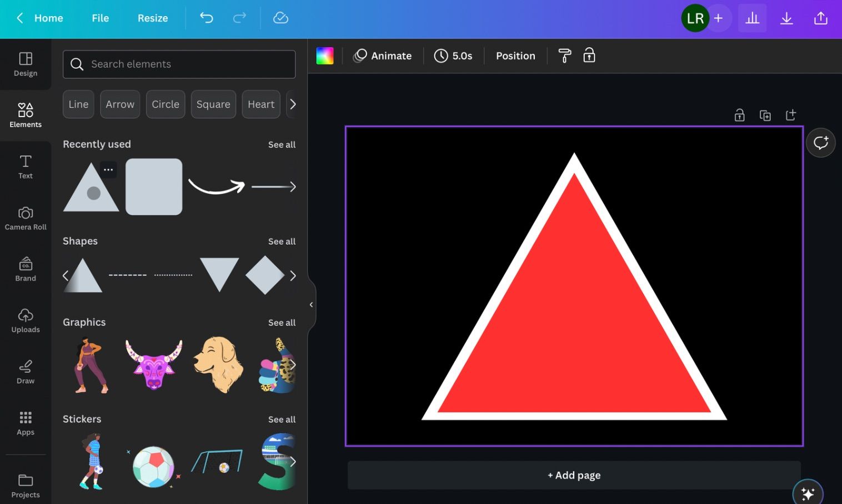Collapse the side panel using the left chevron
The width and height of the screenshot is (842, 504).
pyautogui.click(x=311, y=304)
